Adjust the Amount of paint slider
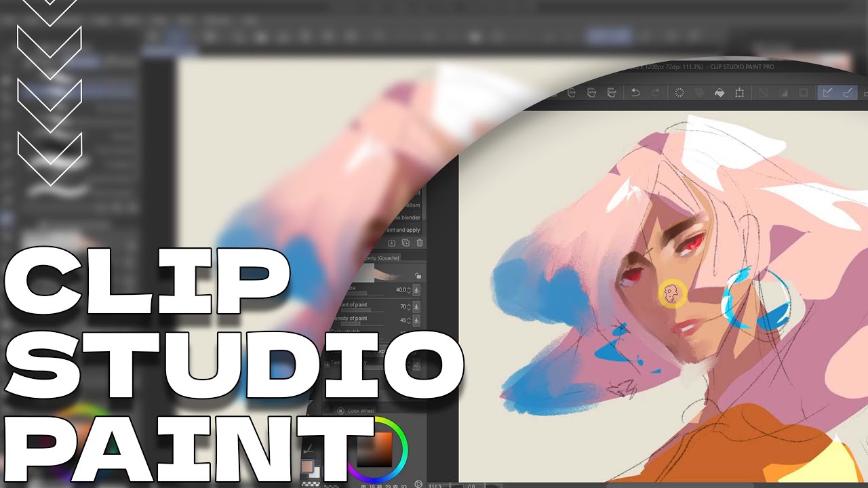Screen dimensions: 868x488 (363, 310)
